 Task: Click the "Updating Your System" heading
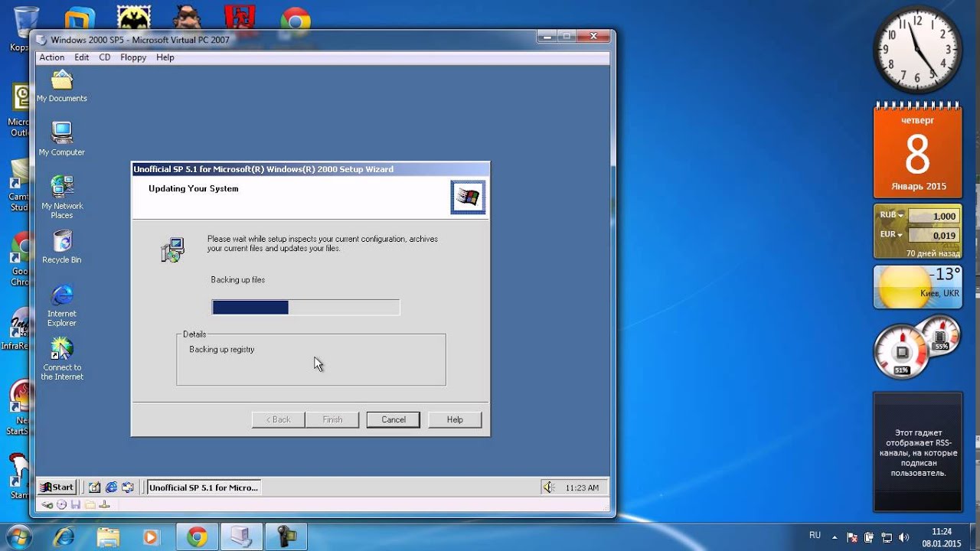pyautogui.click(x=194, y=188)
